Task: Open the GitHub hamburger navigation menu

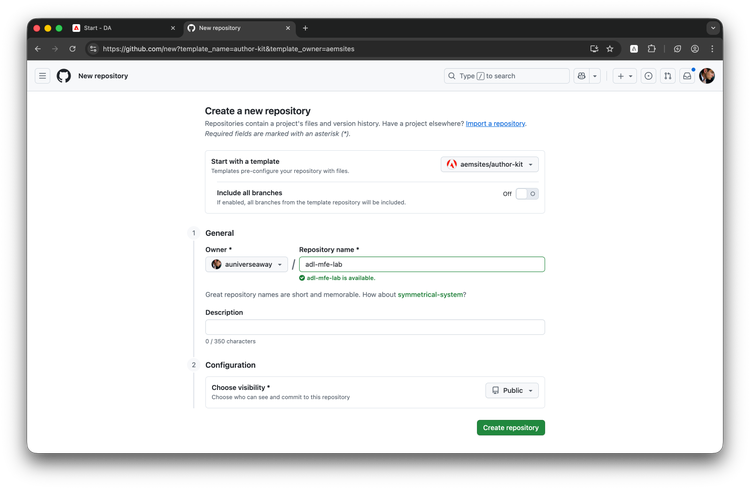Action: [x=43, y=76]
